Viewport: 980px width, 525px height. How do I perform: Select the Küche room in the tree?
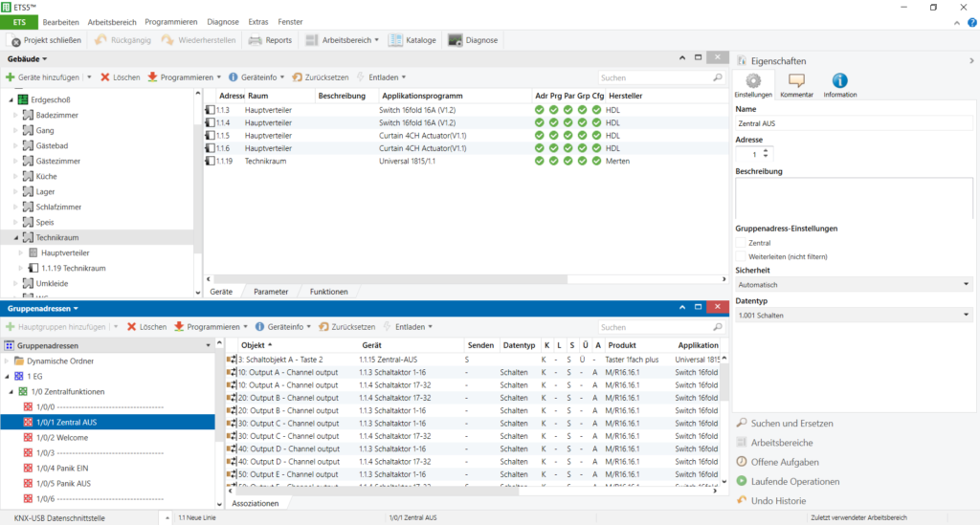46,177
